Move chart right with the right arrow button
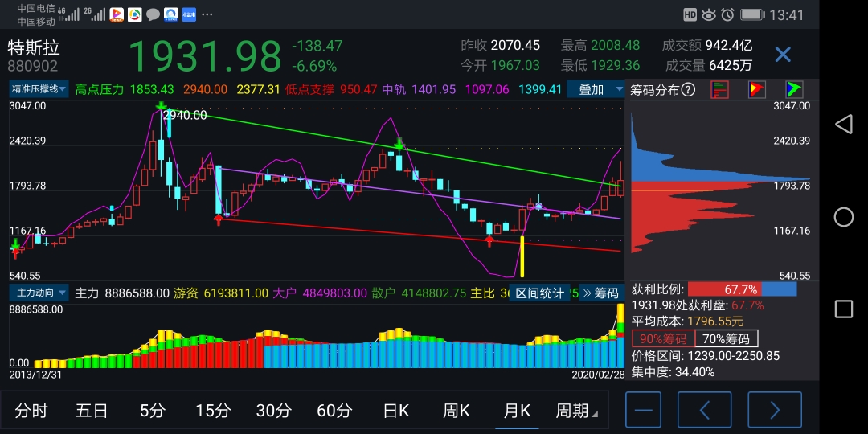Screen dimensions: 868x434 tap(775, 410)
